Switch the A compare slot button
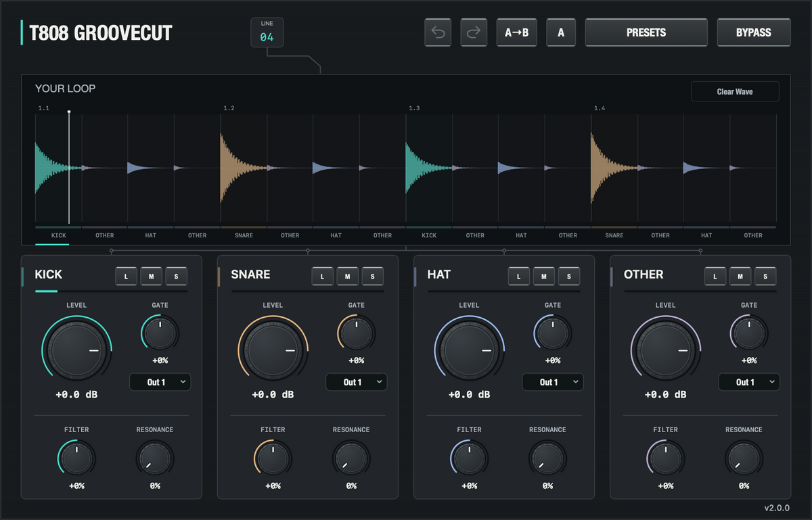The image size is (812, 520). coord(561,32)
